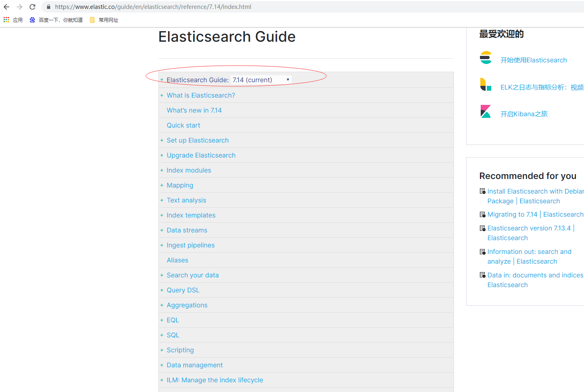Expand the Mapping section plus sign
The height and width of the screenshot is (392, 584).
(162, 185)
